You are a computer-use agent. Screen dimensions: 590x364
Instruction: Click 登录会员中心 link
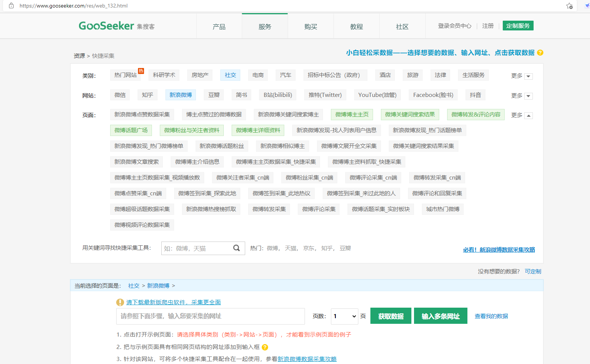(x=455, y=26)
